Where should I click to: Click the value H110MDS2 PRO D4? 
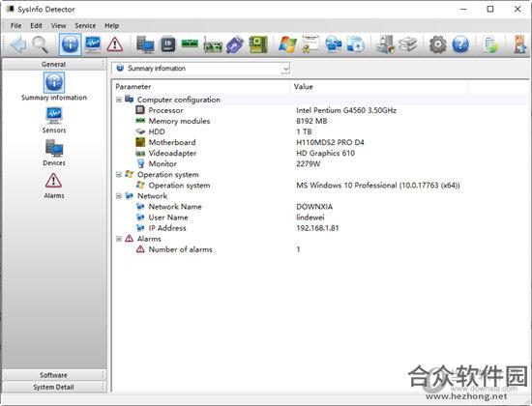point(330,142)
